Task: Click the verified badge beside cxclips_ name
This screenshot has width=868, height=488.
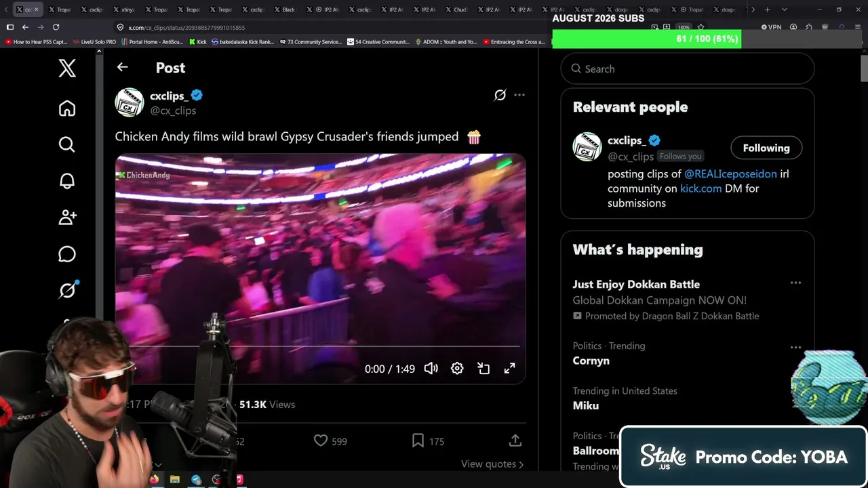Action: pyautogui.click(x=197, y=96)
